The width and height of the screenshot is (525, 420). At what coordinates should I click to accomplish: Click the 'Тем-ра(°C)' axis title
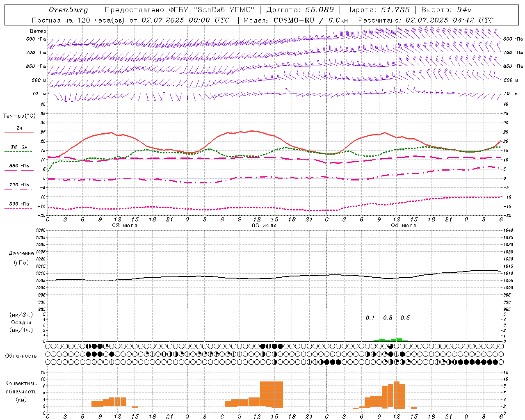point(19,116)
